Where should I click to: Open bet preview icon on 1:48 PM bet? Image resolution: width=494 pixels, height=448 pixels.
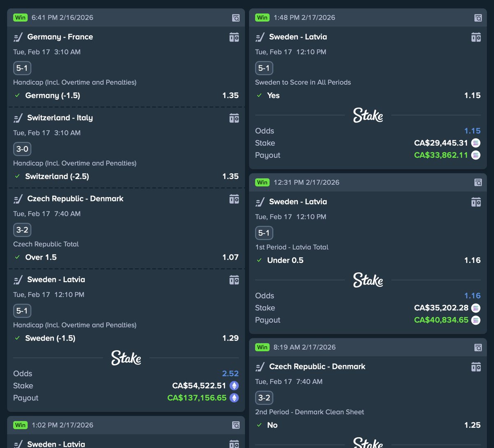click(x=478, y=18)
